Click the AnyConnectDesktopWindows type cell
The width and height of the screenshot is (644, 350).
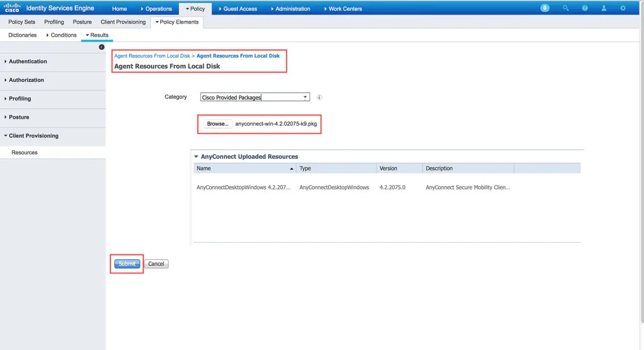[x=334, y=187]
